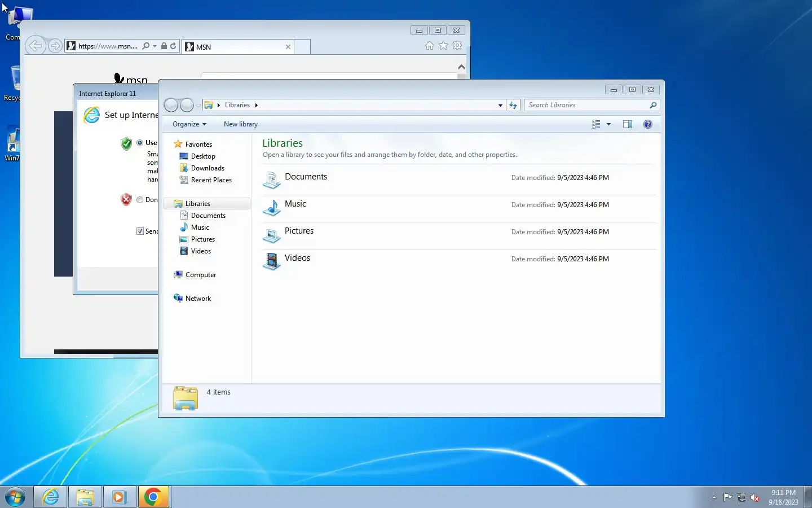Viewport: 812px width, 508px height.
Task: Click the IE page scroll up arrow
Action: [x=461, y=67]
